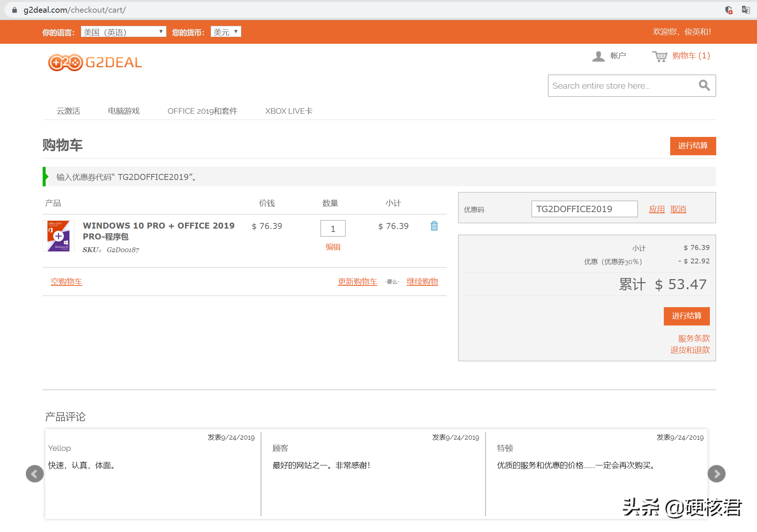Click the Yellop review text
The width and height of the screenshot is (757, 532).
point(82,465)
